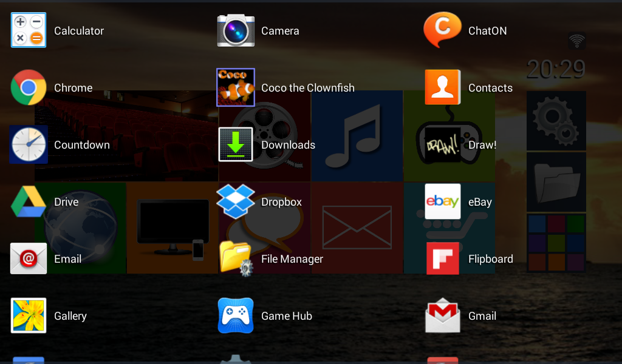Select the outlined envelope tile on home screen

[x=357, y=227]
